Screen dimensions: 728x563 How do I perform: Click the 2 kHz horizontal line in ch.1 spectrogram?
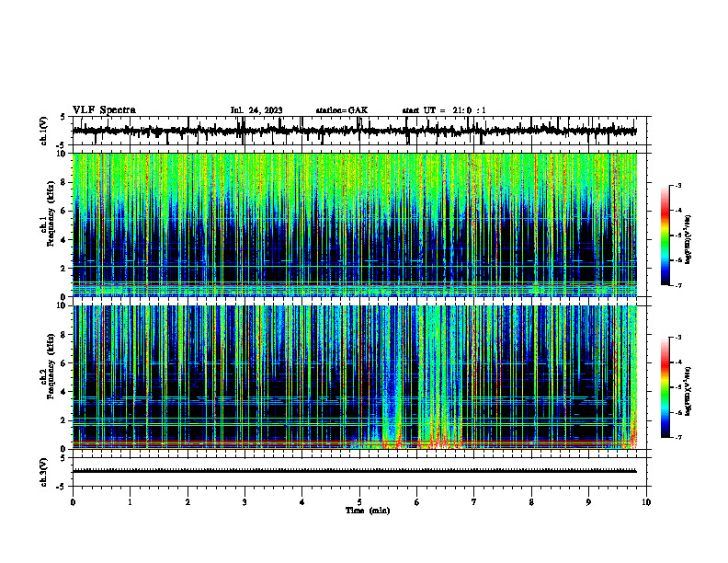point(355,267)
